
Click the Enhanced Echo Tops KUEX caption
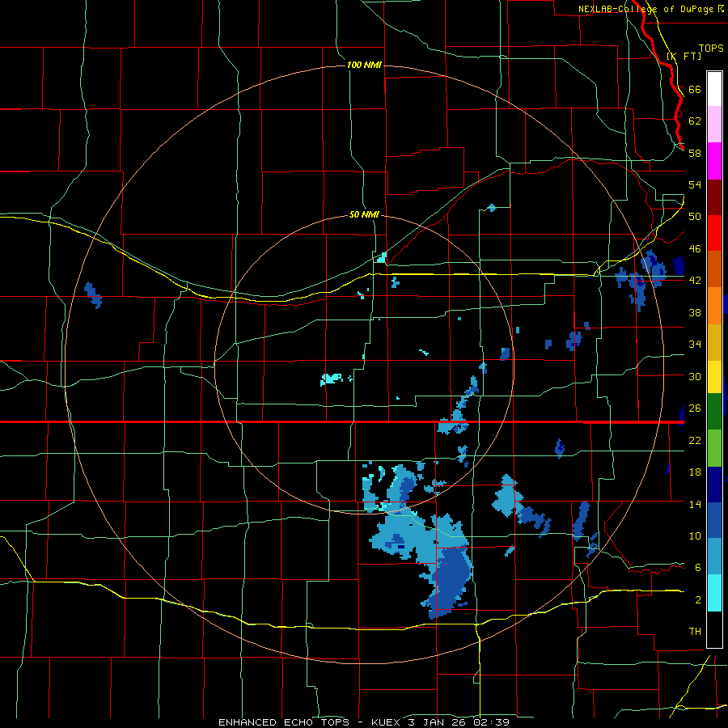(x=363, y=722)
